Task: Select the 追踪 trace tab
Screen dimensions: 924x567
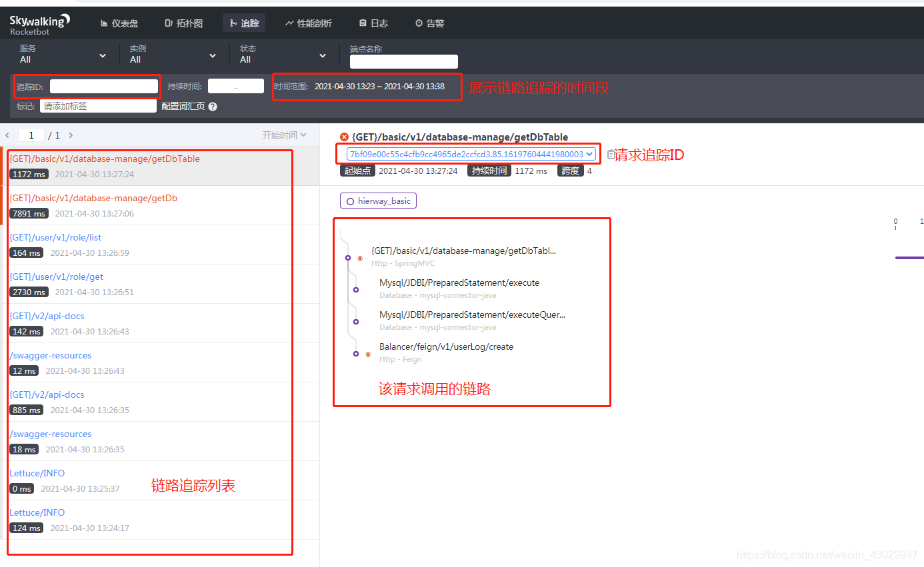Action: (x=244, y=23)
